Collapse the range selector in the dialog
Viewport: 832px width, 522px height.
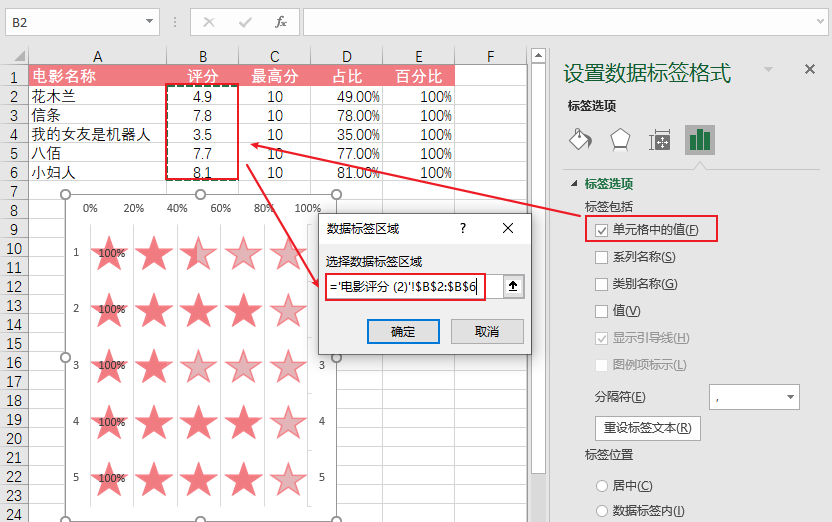[x=513, y=286]
